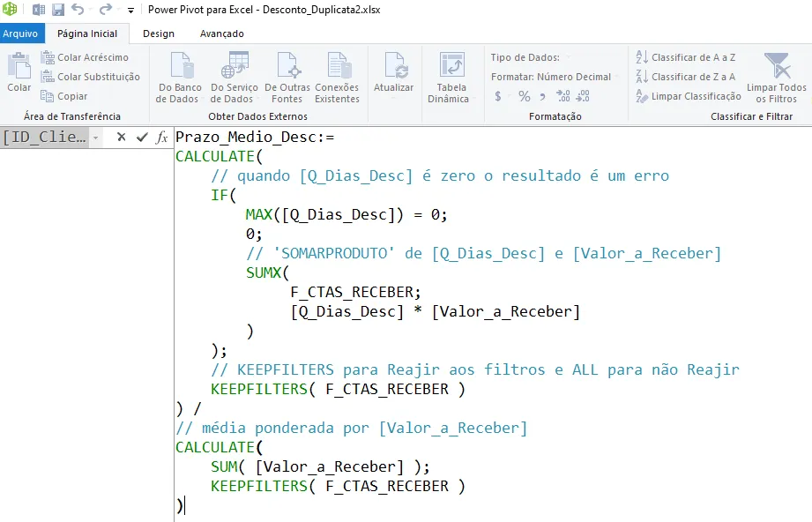Image resolution: width=812 pixels, height=522 pixels.
Task: Click the Power Pivot application icon
Action: click(x=10, y=10)
